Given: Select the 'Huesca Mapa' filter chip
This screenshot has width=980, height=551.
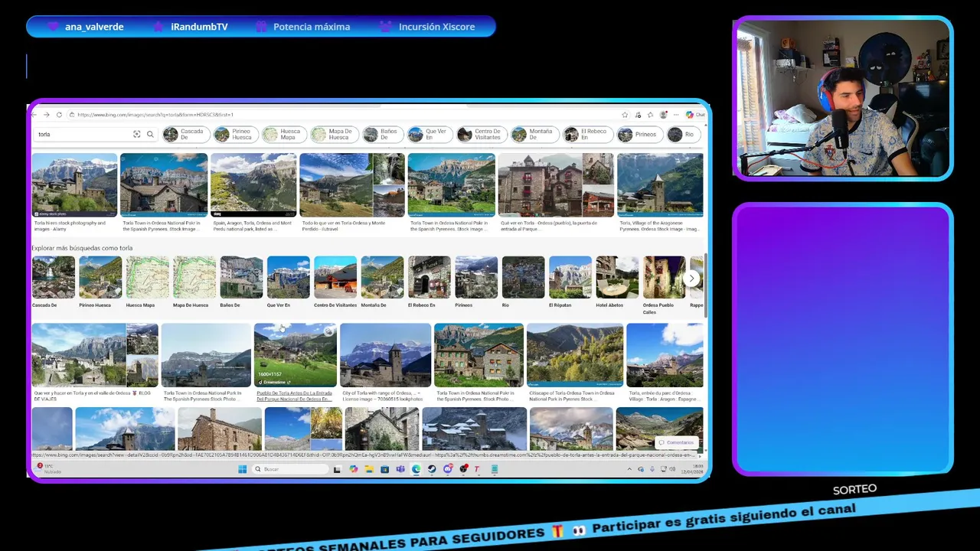Looking at the screenshot, I should point(284,134).
